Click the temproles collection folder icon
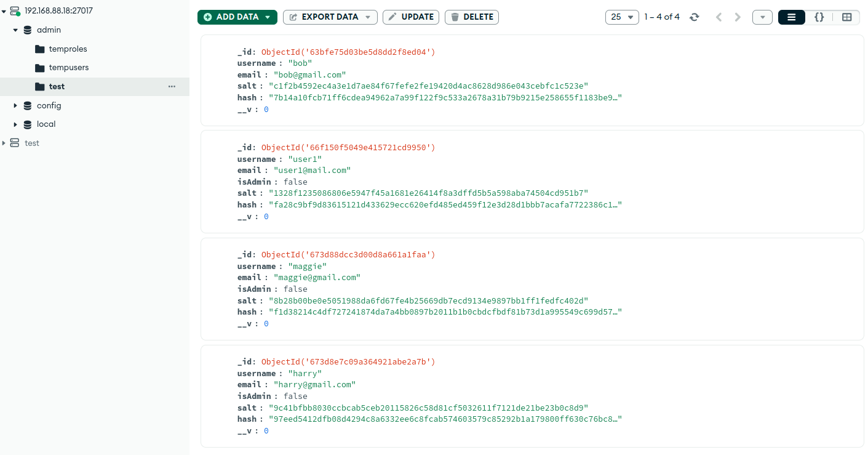The width and height of the screenshot is (868, 455). point(40,49)
